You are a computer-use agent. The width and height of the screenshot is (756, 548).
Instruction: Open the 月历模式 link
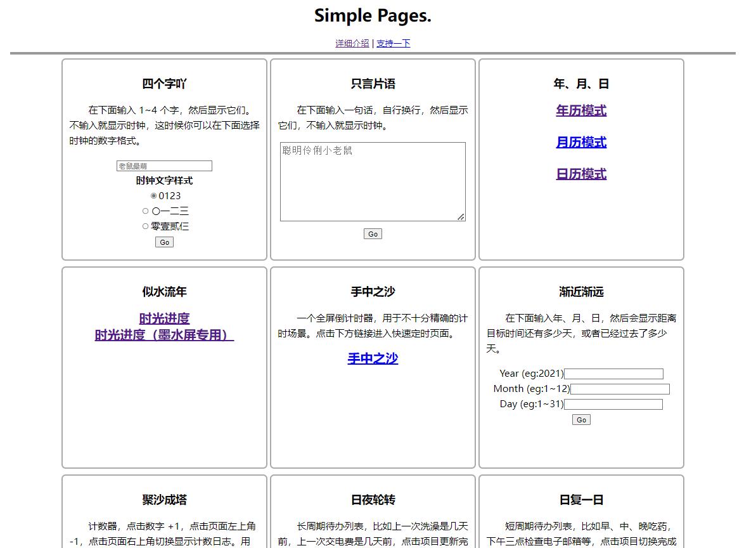pos(580,142)
